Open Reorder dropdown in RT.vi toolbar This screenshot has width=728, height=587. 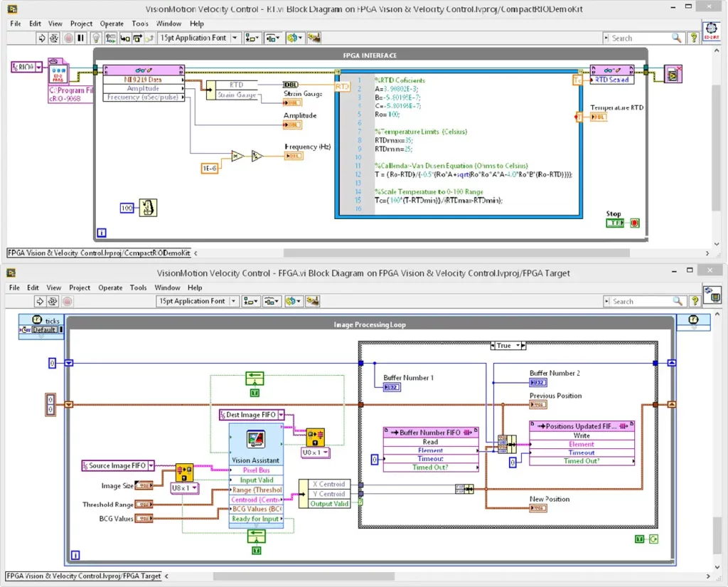pyautogui.click(x=294, y=38)
